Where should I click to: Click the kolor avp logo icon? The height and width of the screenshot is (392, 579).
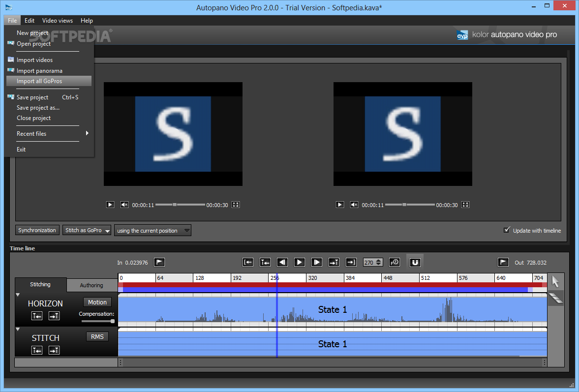tap(462, 35)
